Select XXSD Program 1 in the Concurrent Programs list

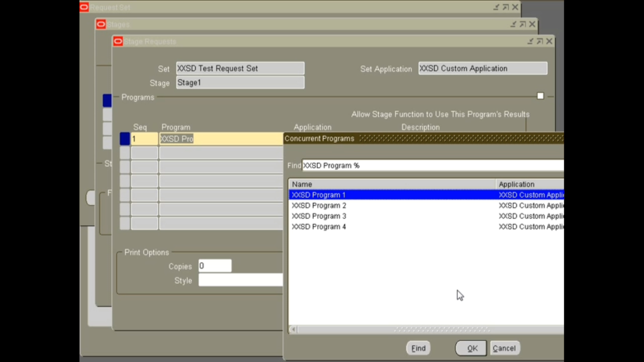coord(362,195)
